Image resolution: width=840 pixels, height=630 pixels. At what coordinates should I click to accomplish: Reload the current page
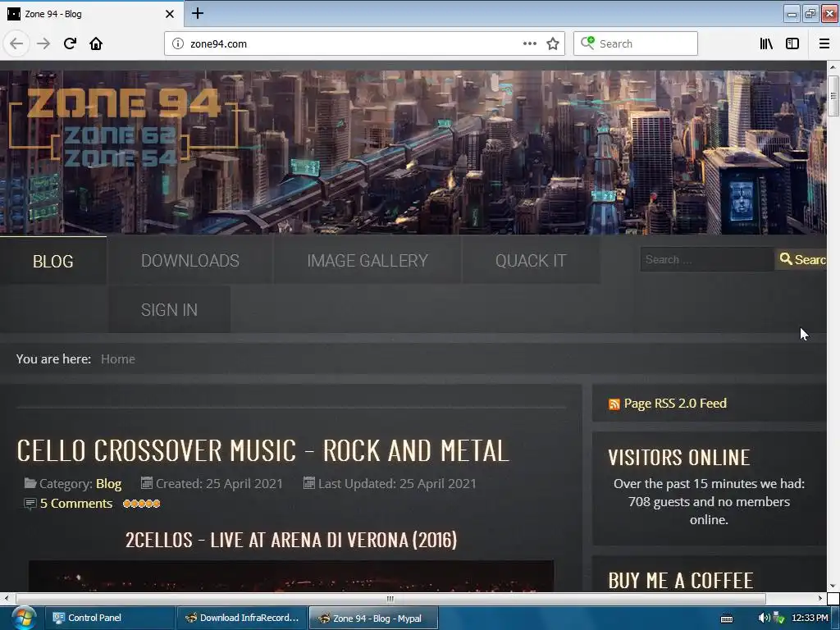tap(70, 43)
